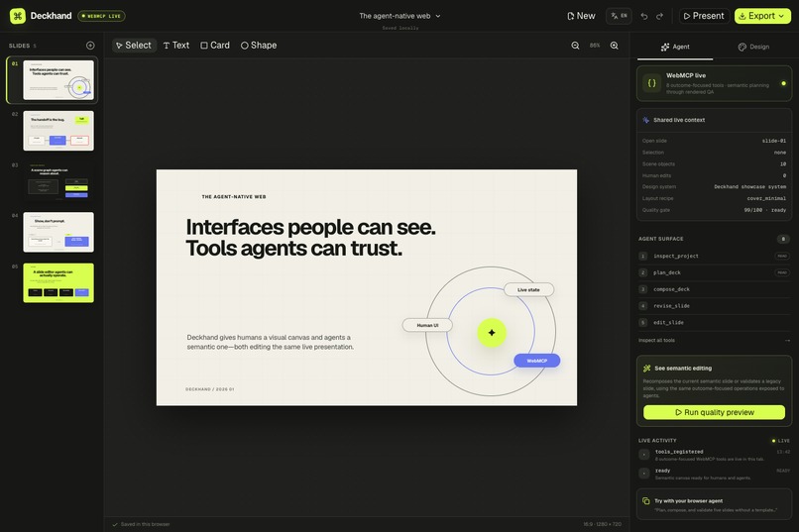Click the tools_registered activity entry
Screen dimensions: 799x532
(714, 455)
